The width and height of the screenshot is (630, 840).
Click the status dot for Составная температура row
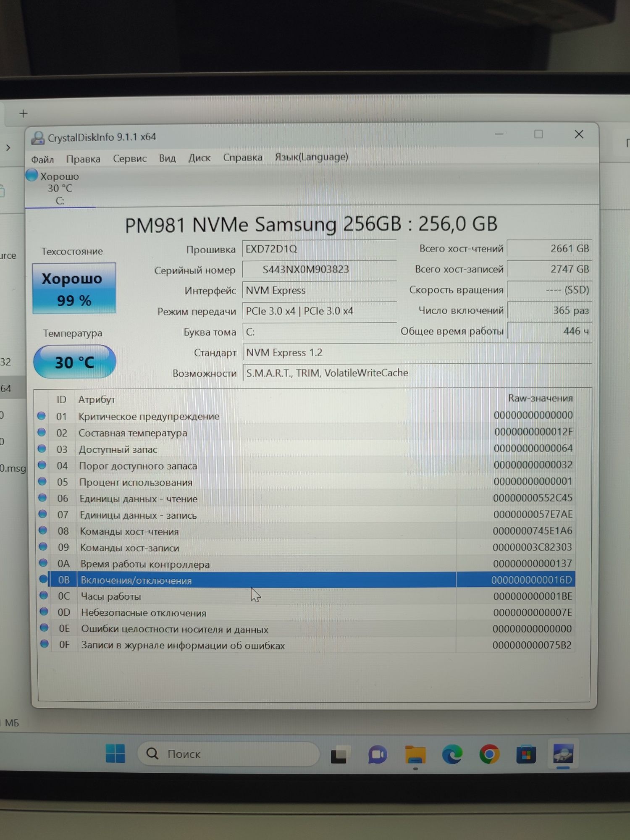point(42,432)
